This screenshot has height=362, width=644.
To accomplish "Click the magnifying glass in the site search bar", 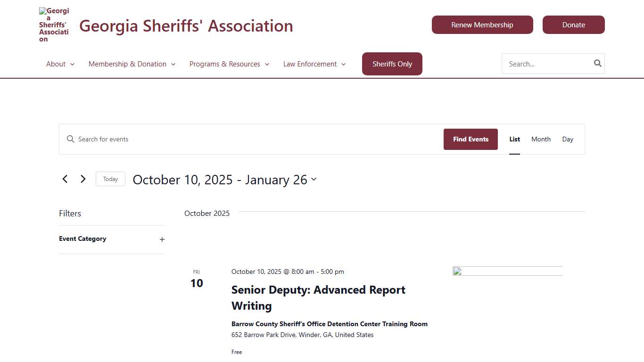I will (x=597, y=63).
